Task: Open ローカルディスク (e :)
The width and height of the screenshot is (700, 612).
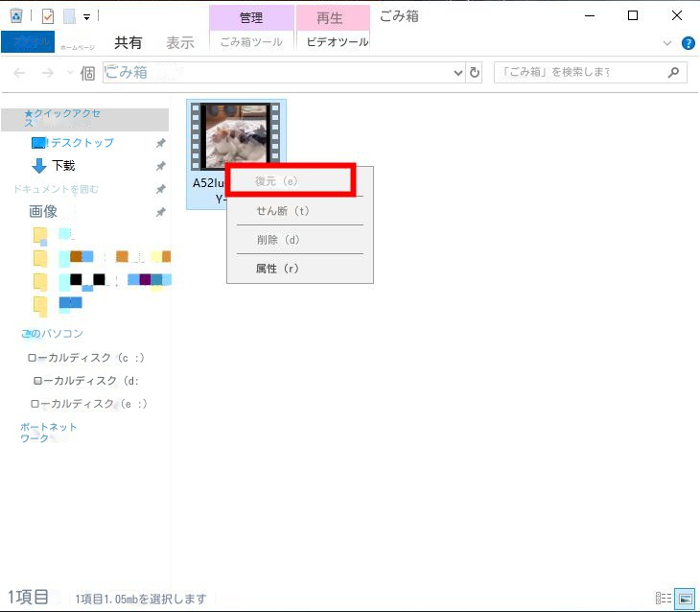Action: [x=88, y=404]
